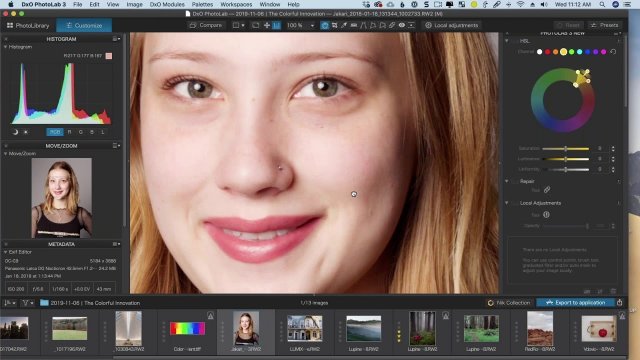Select the perspective force parallels tool
The height and width of the screenshot is (360, 640).
[x=363, y=25]
